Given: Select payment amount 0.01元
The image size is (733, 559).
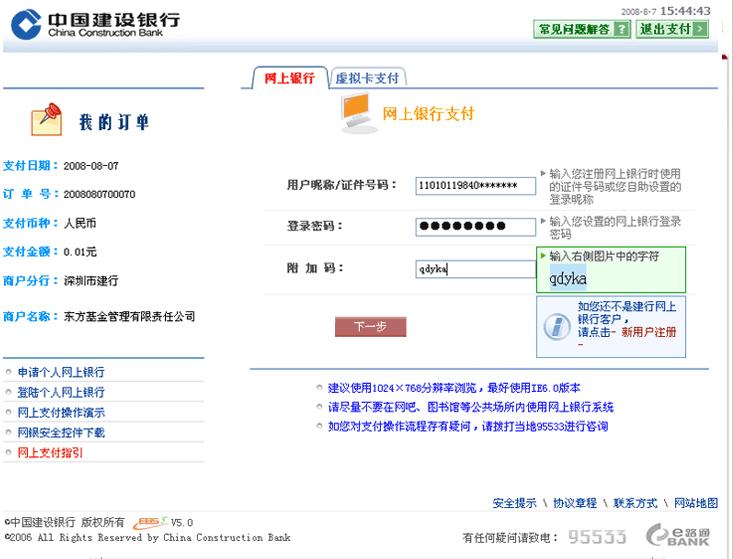Looking at the screenshot, I should pos(80,252).
